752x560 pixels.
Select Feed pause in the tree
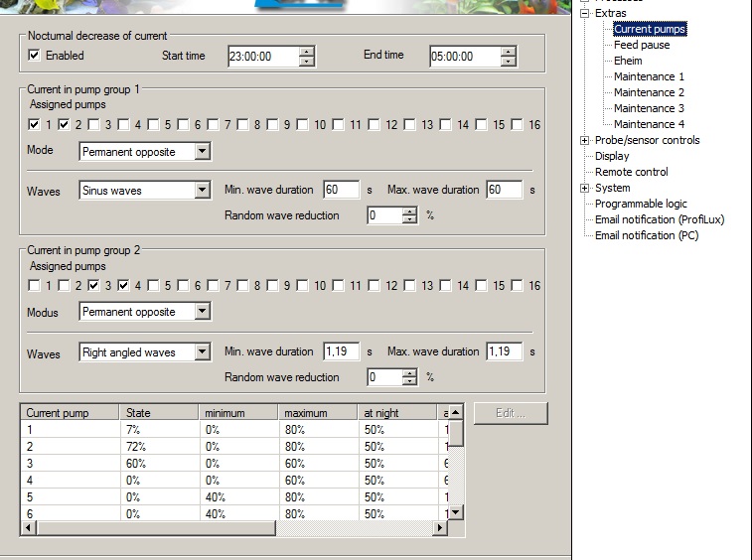tap(642, 45)
